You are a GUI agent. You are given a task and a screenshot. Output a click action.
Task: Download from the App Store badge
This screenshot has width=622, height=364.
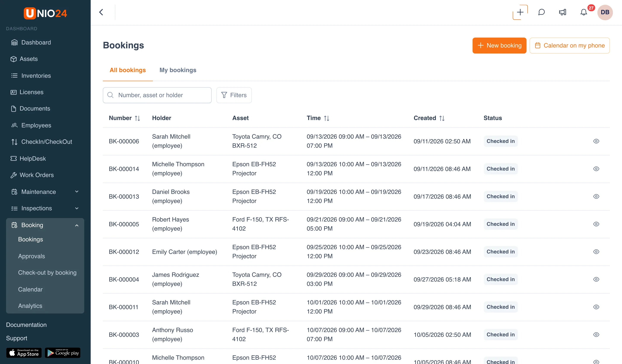tap(24, 353)
